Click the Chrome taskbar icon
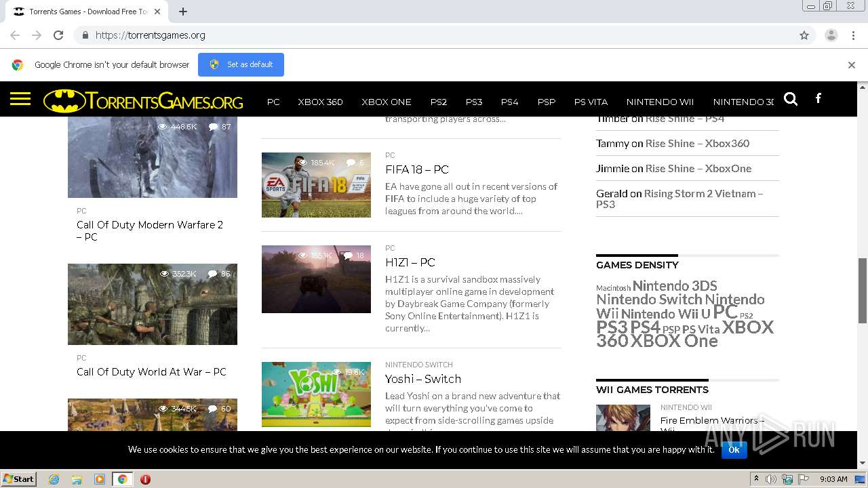The image size is (868, 488). pos(123,479)
